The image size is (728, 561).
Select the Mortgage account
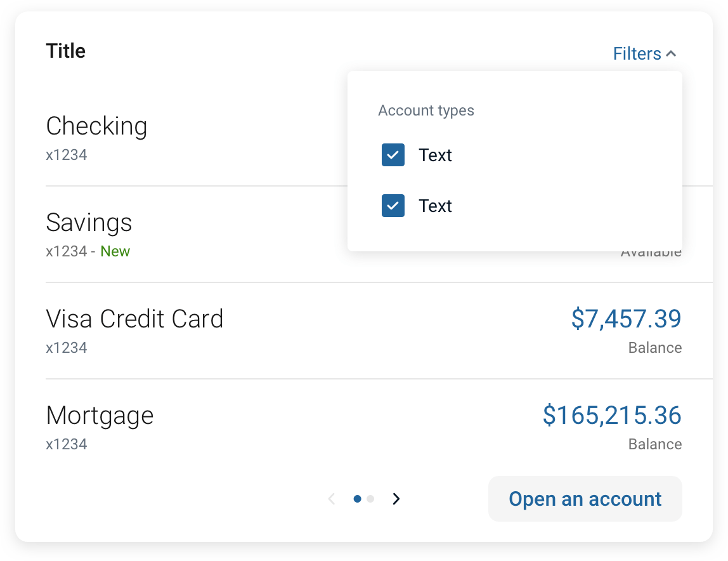[100, 416]
